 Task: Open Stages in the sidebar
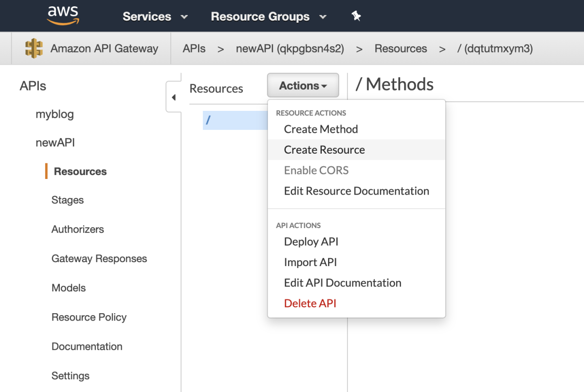click(x=68, y=200)
